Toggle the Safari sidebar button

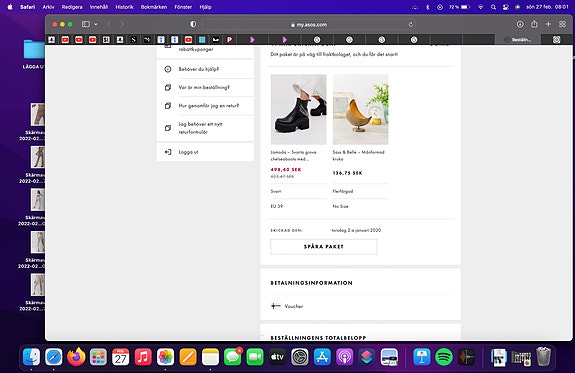pyautogui.click(x=86, y=24)
